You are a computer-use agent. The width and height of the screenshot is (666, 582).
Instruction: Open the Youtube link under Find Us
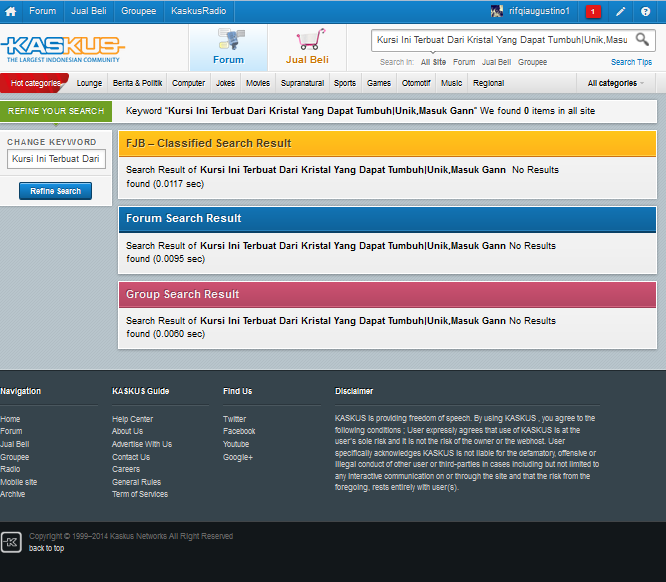click(x=236, y=444)
